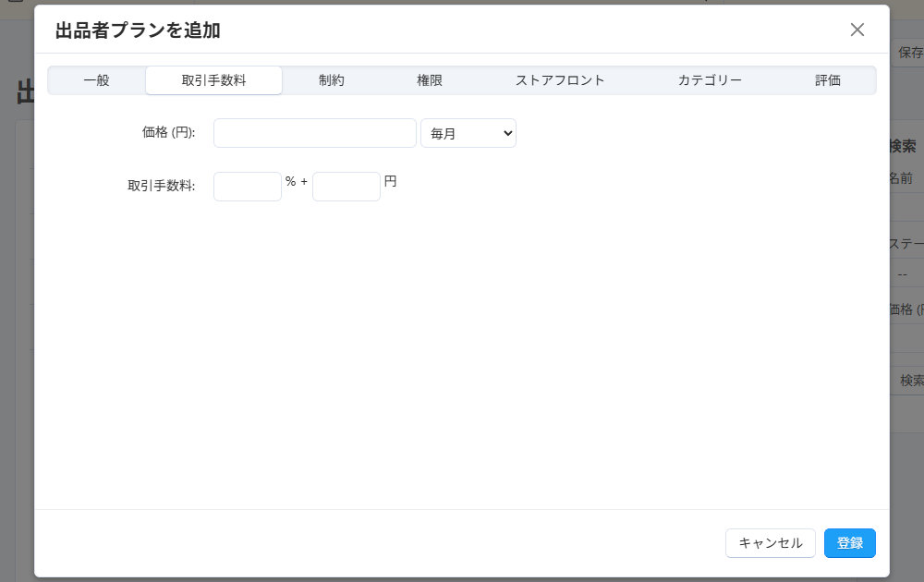The image size is (924, 582).
Task: Click the 価格 (円) field label
Action: [168, 133]
